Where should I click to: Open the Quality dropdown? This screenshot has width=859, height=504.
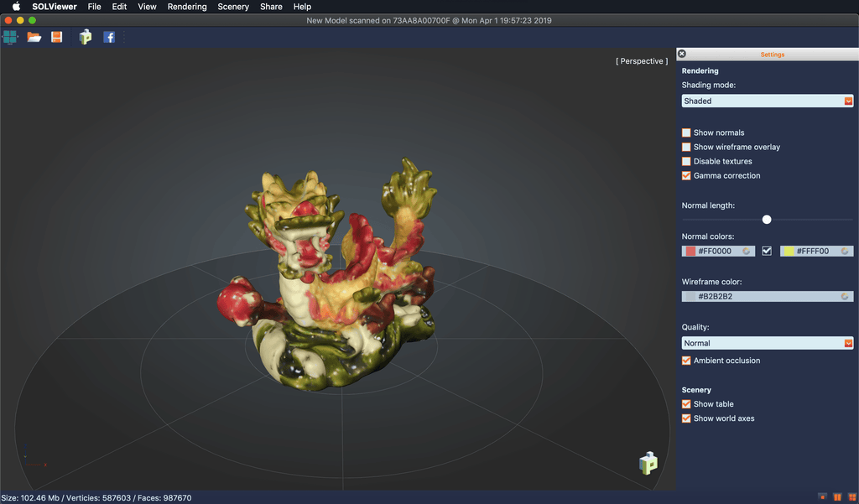point(767,342)
